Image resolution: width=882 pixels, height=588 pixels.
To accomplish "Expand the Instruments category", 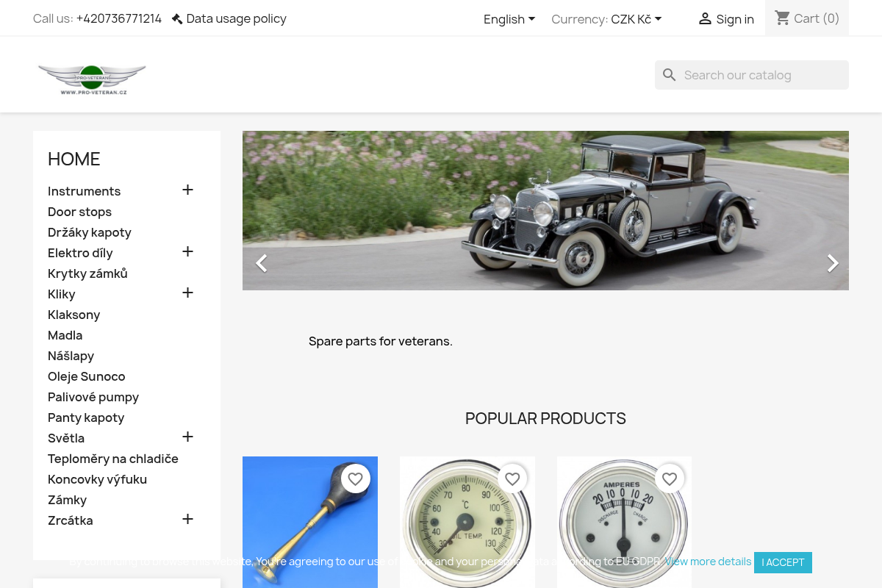I will coord(187,190).
